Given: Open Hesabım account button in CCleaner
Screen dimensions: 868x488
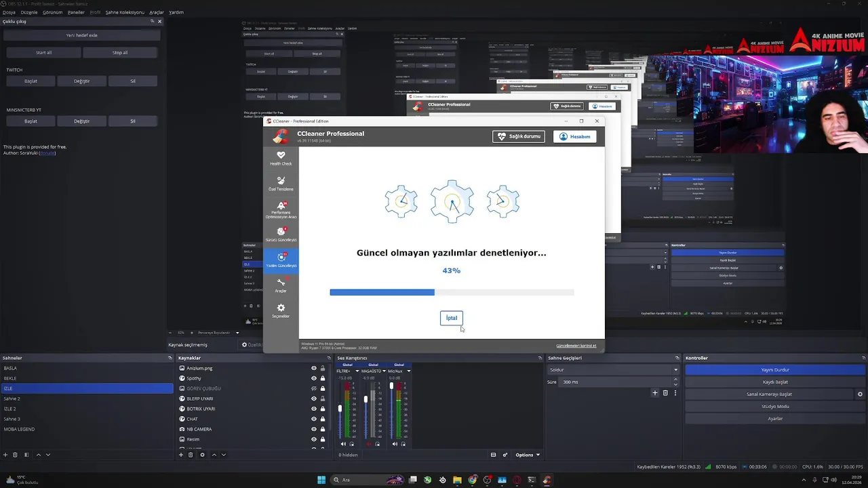Looking at the screenshot, I should (575, 136).
